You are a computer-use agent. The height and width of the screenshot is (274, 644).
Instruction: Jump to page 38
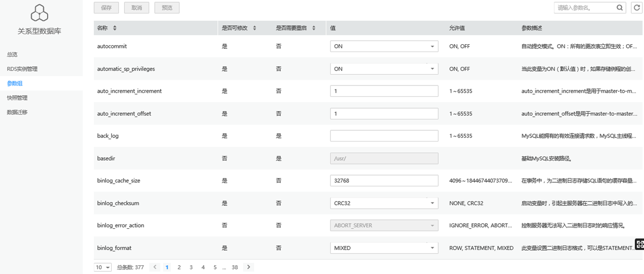pos(235,267)
